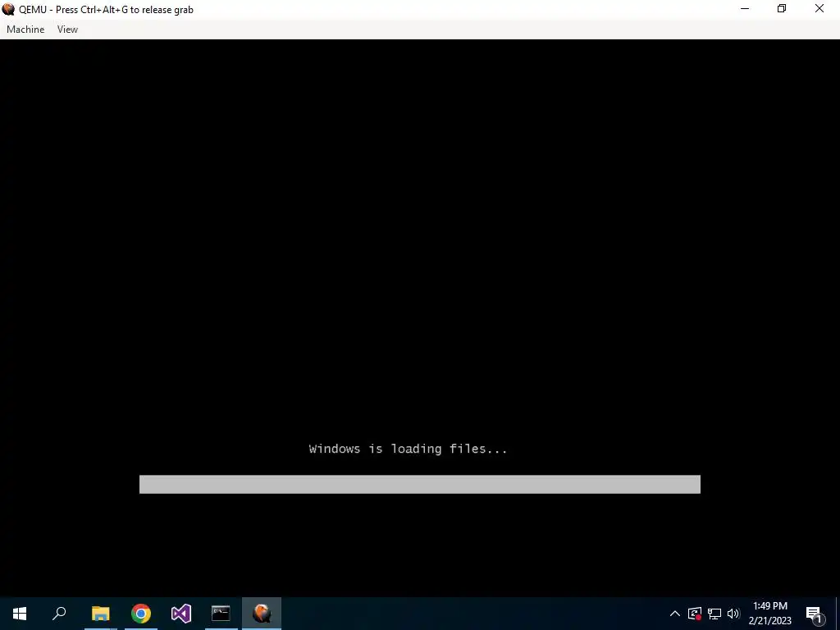Open the volume speaker icon
Viewport: 840px width, 630px height.
pos(733,614)
